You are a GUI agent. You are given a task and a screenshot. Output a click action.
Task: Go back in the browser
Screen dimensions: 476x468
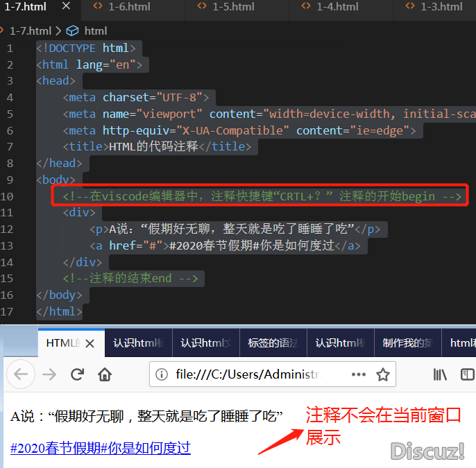coord(21,374)
